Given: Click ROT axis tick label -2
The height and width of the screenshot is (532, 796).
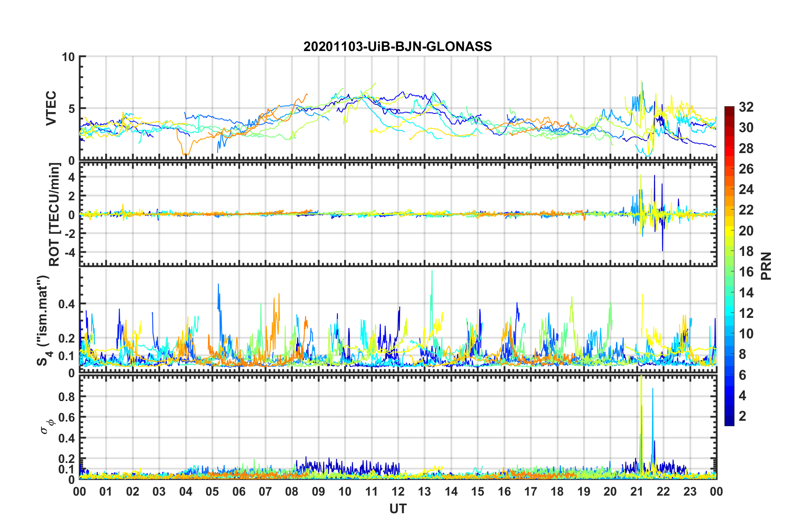Looking at the screenshot, I should (69, 233).
